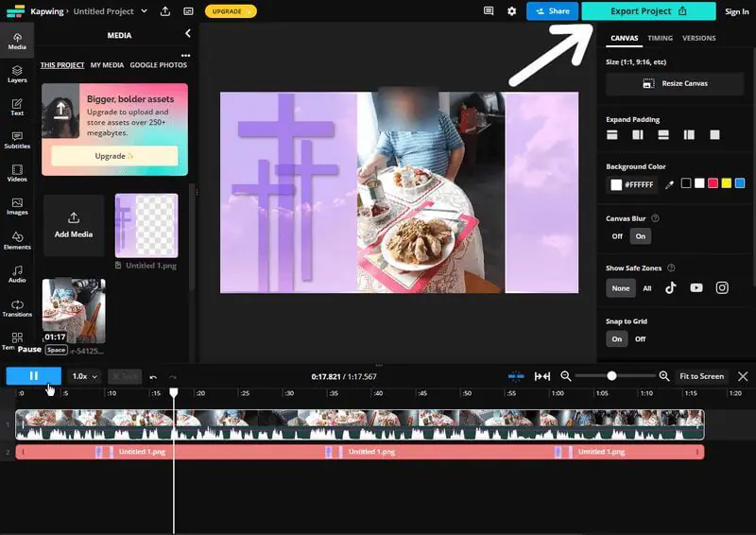Open the Elements sidebar panel
Screen dimensions: 756x535
pos(17,241)
